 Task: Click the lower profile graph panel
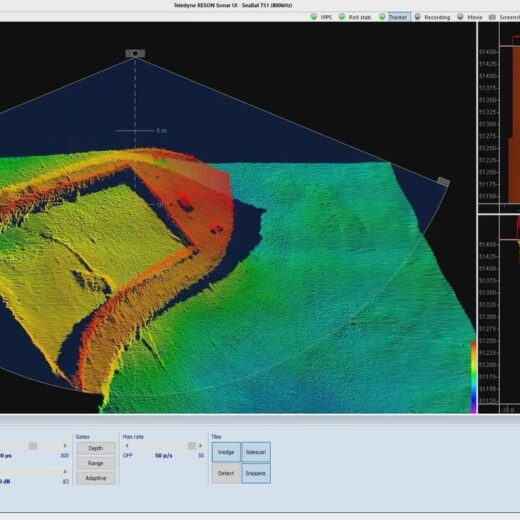pos(499,314)
